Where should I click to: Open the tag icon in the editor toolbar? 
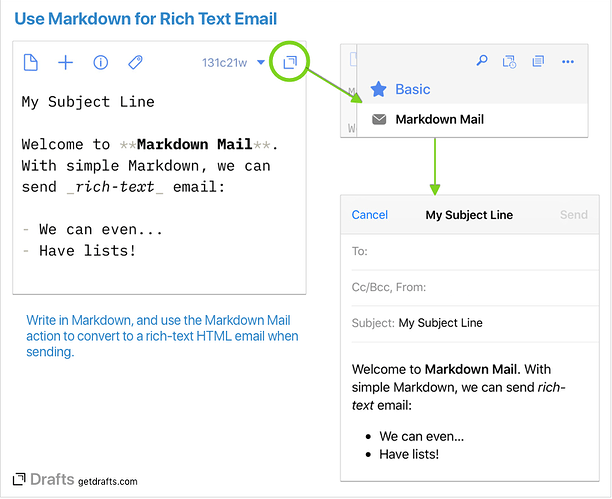(135, 62)
